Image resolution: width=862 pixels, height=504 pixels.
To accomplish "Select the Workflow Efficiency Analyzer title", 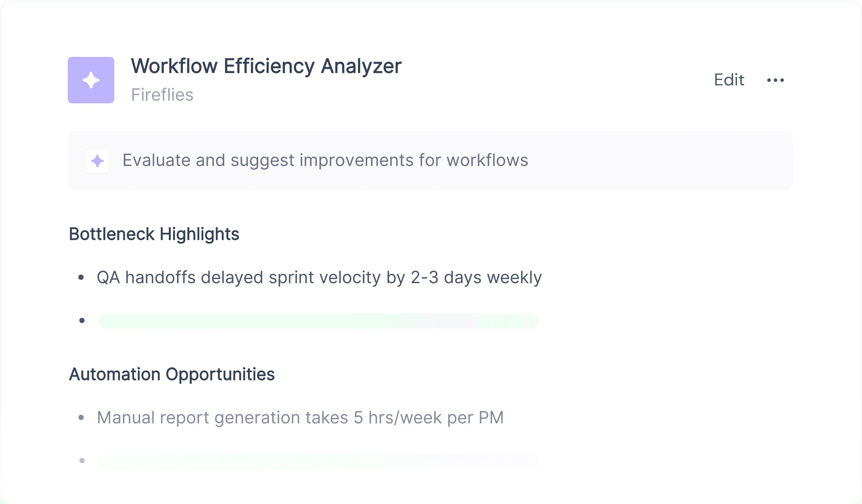I will (266, 66).
